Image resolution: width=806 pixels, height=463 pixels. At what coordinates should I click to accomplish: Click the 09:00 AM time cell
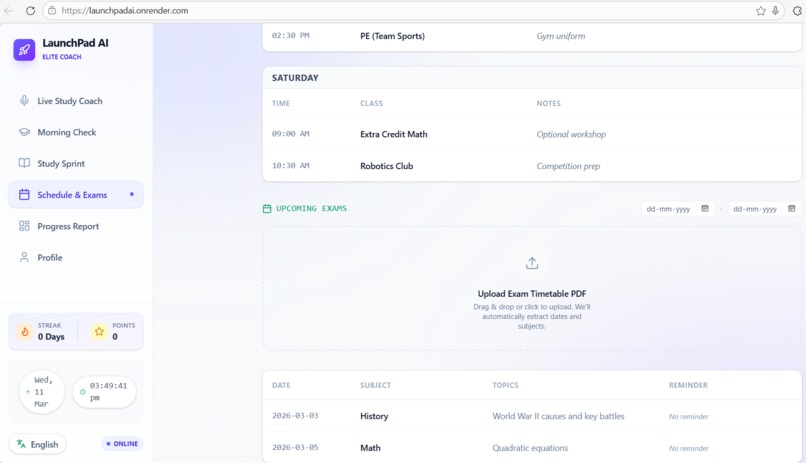[290, 134]
